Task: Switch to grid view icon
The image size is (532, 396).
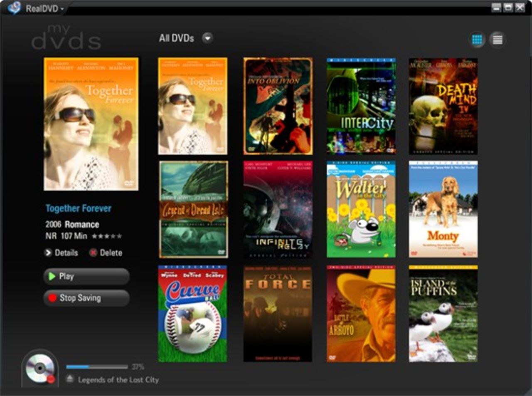Action: point(477,40)
